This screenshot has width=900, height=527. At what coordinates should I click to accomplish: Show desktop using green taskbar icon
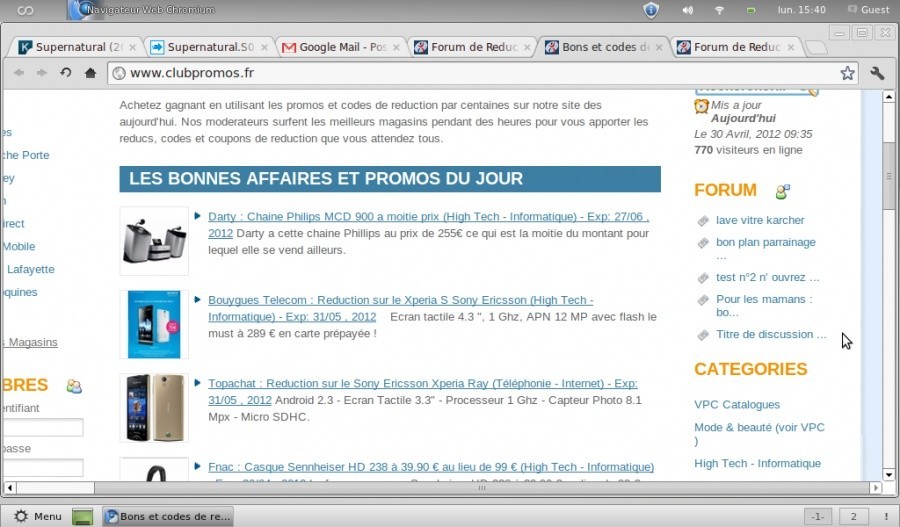pyautogui.click(x=83, y=517)
